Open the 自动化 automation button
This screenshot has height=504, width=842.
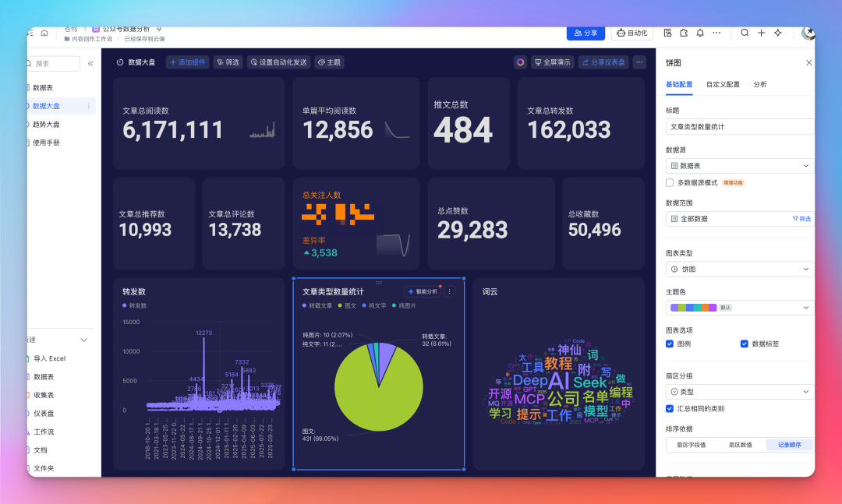631,33
